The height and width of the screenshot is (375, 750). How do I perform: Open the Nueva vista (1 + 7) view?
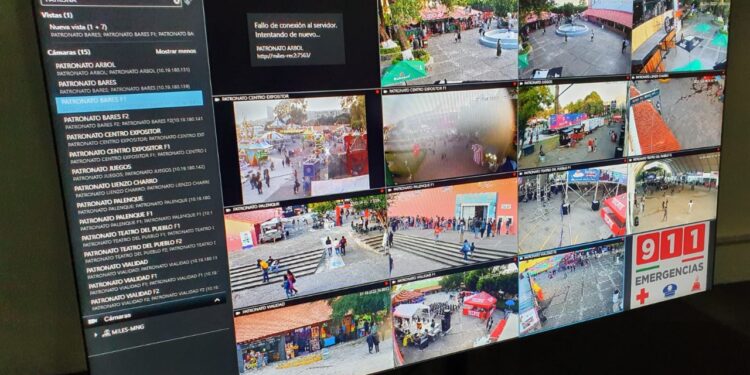[x=122, y=31]
